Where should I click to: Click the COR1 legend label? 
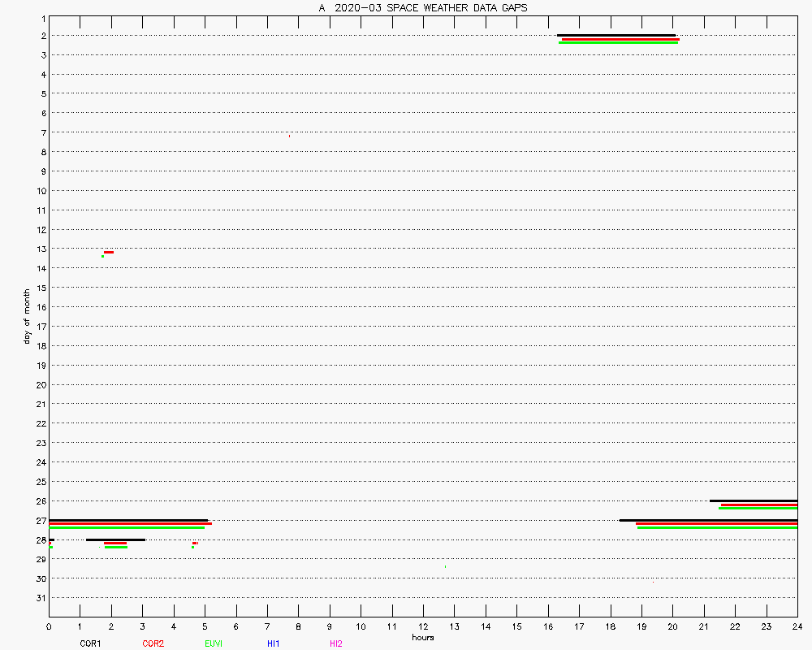(90, 643)
